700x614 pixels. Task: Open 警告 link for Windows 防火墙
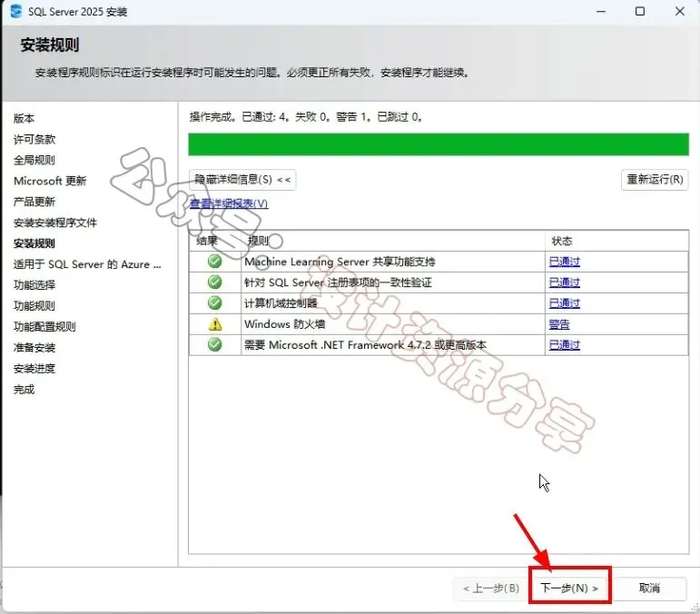coord(559,324)
